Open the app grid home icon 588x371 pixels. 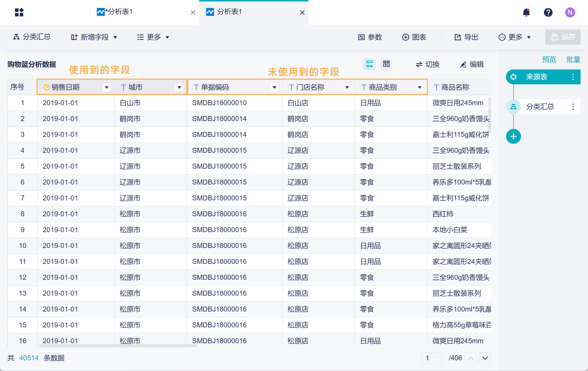point(19,12)
